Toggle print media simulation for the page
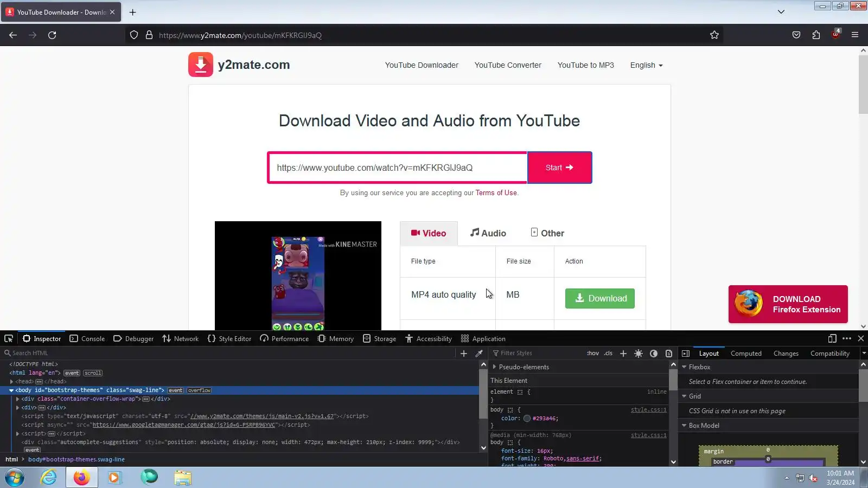This screenshot has height=488, width=868. [669, 353]
